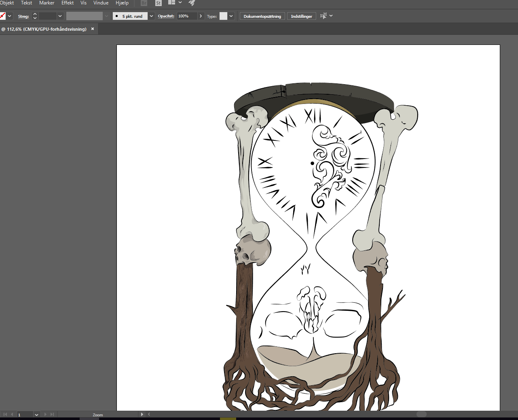518x420 pixels.
Task: Open the Hjælp menu
Action: tap(122, 3)
